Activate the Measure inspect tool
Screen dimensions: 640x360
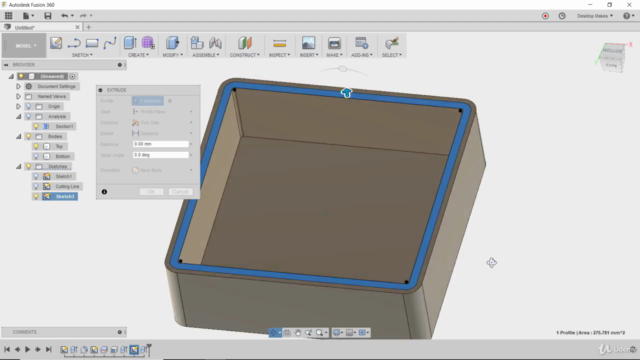click(280, 43)
